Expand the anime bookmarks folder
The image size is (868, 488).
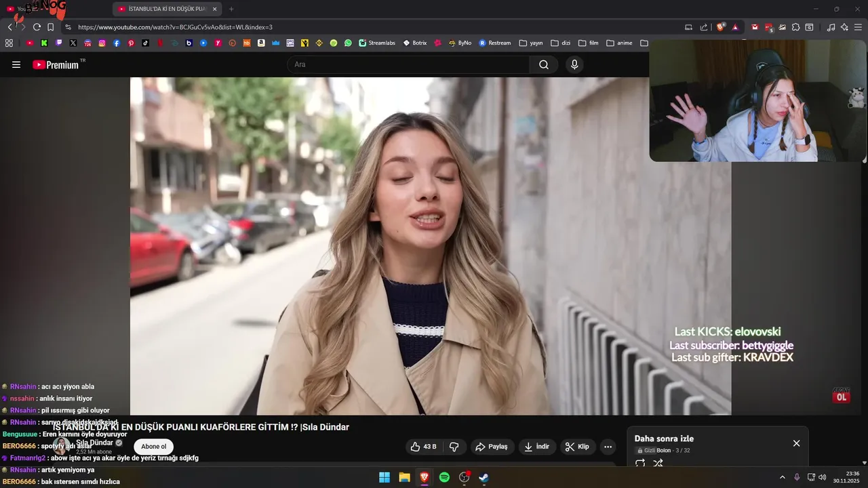[x=619, y=43]
